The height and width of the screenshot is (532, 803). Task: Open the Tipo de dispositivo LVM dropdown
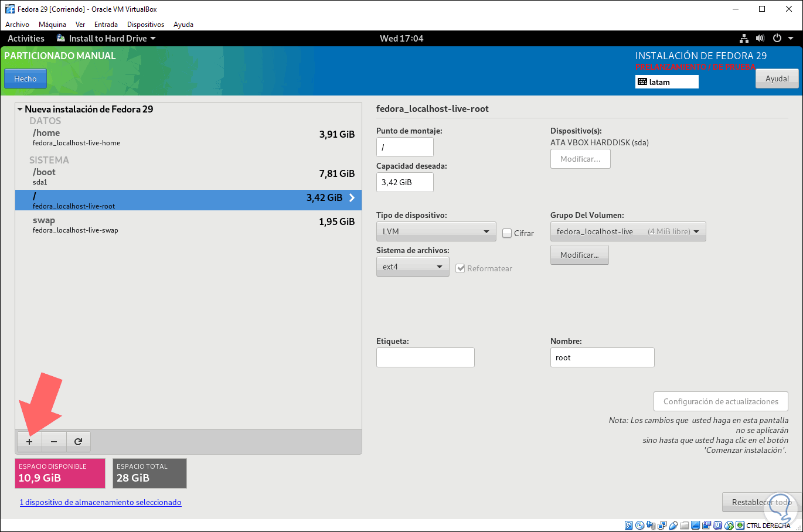[x=436, y=231]
